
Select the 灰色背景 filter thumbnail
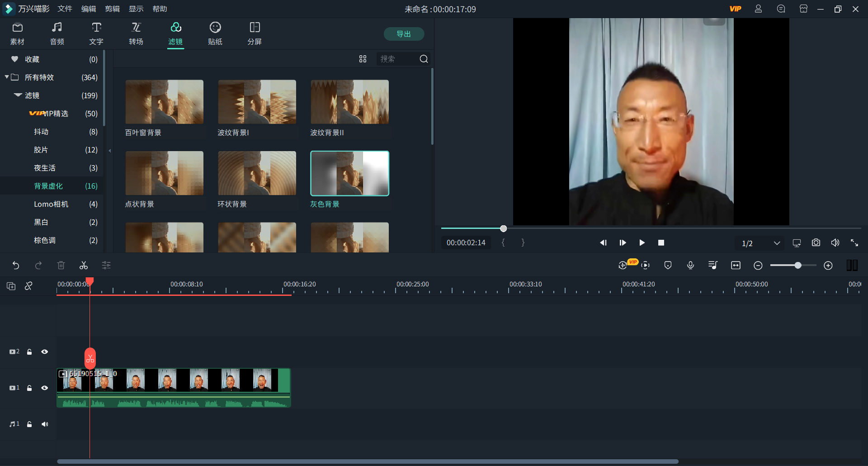click(x=349, y=173)
